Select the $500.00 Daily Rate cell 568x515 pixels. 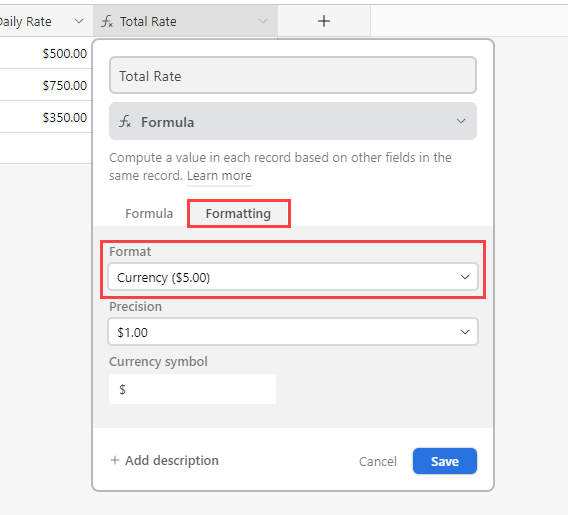coord(46,53)
